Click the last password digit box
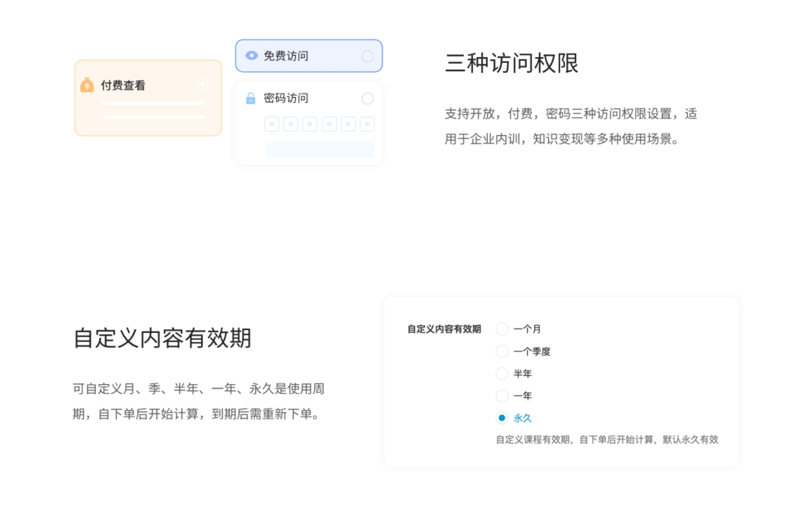Screen dimensions: 800x532 pos(367,124)
